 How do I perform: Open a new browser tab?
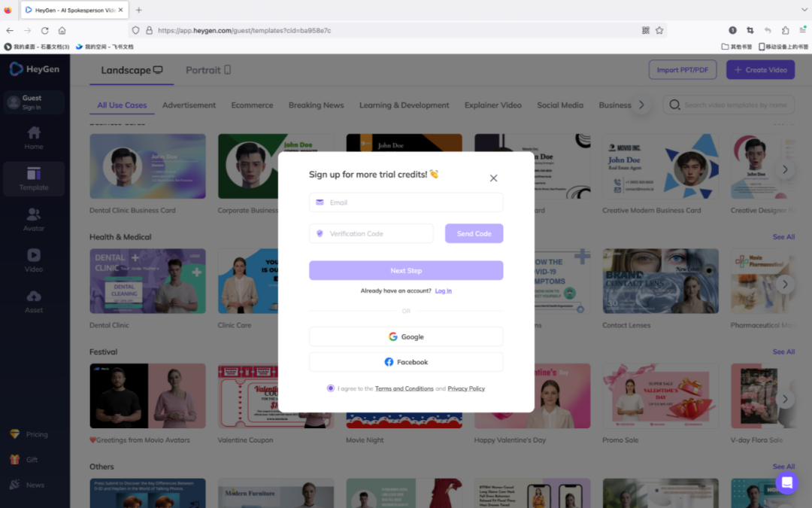tap(139, 10)
